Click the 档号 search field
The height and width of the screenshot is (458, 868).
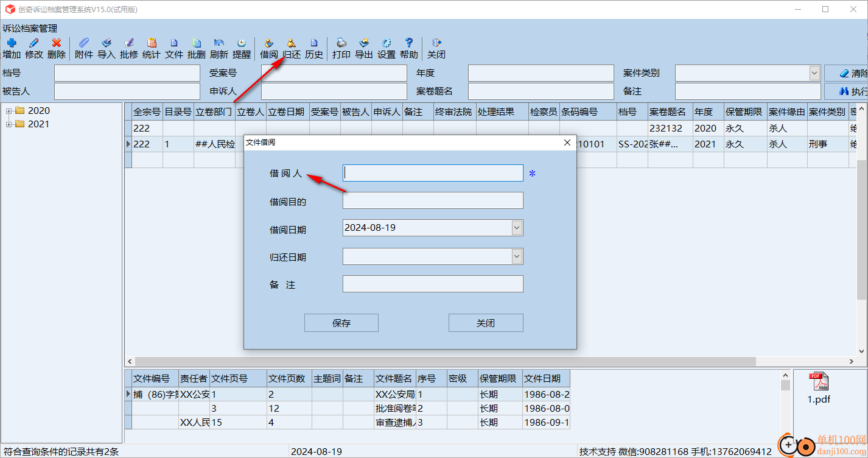(127, 73)
